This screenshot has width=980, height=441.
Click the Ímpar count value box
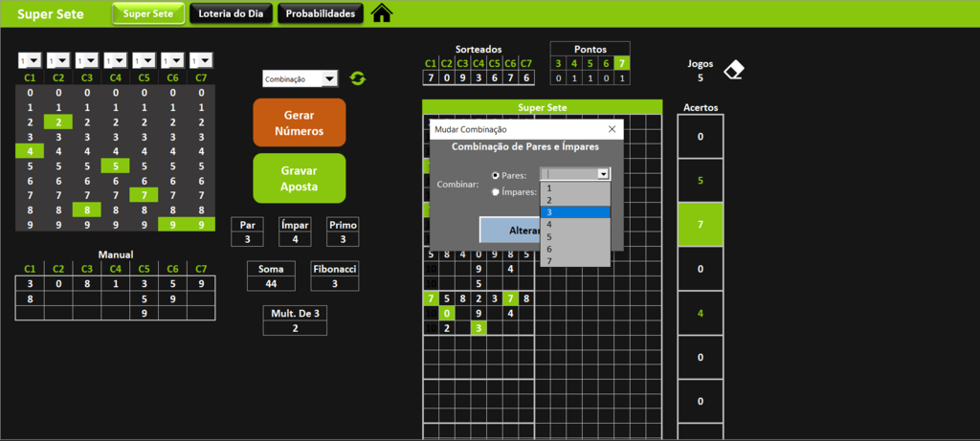[x=295, y=238]
